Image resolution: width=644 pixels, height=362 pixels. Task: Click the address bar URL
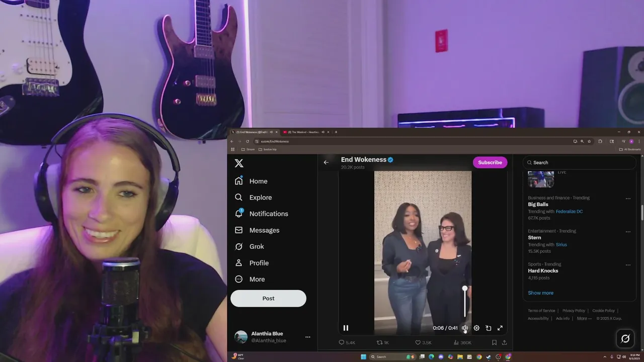tap(275, 141)
